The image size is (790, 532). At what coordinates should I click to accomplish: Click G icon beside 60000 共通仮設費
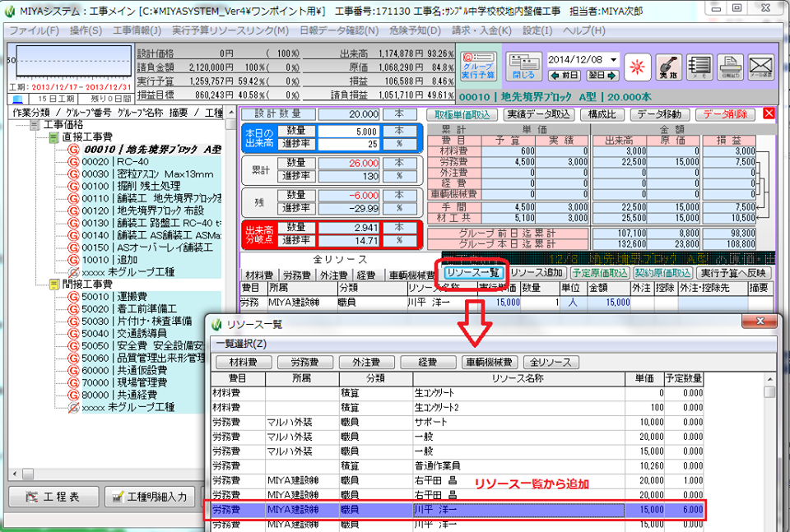click(73, 370)
